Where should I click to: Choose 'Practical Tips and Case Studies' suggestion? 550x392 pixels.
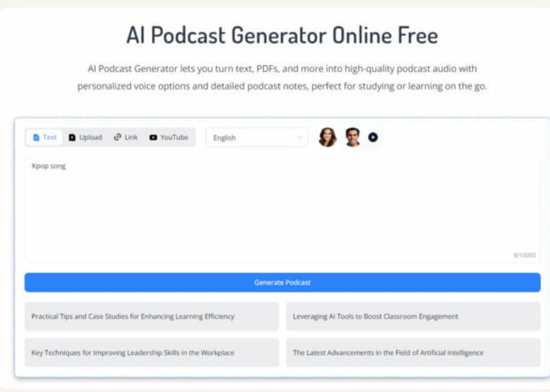point(151,316)
